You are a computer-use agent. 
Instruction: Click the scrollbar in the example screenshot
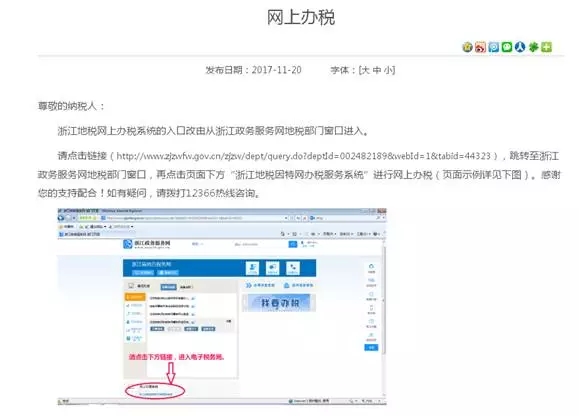point(384,299)
